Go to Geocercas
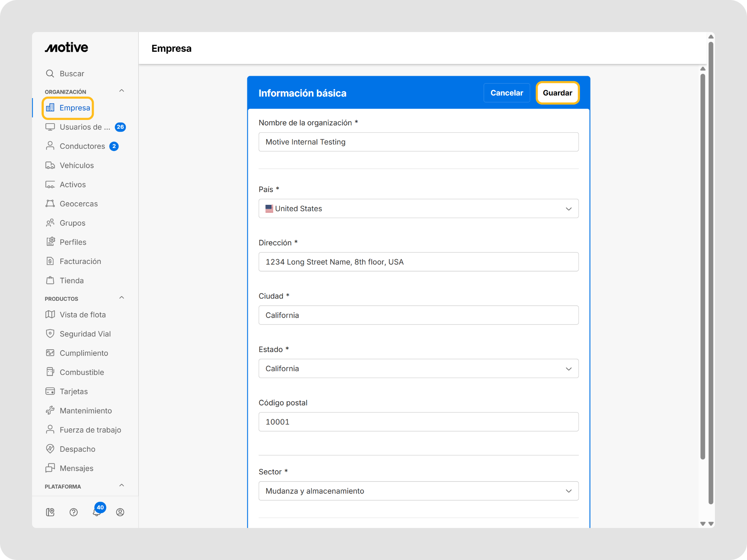 point(71,204)
